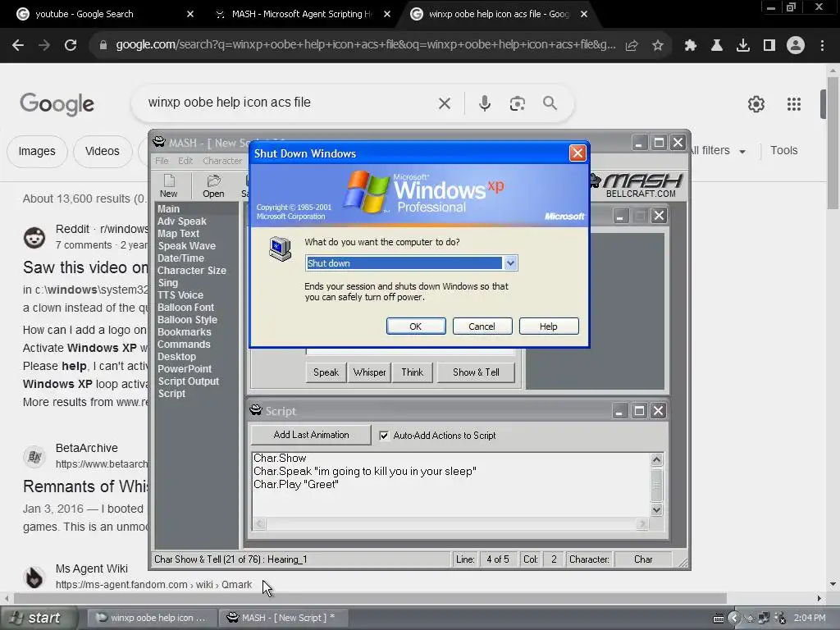840x630 pixels.
Task: Select Date/Time in MASH sidebar
Action: tap(180, 258)
